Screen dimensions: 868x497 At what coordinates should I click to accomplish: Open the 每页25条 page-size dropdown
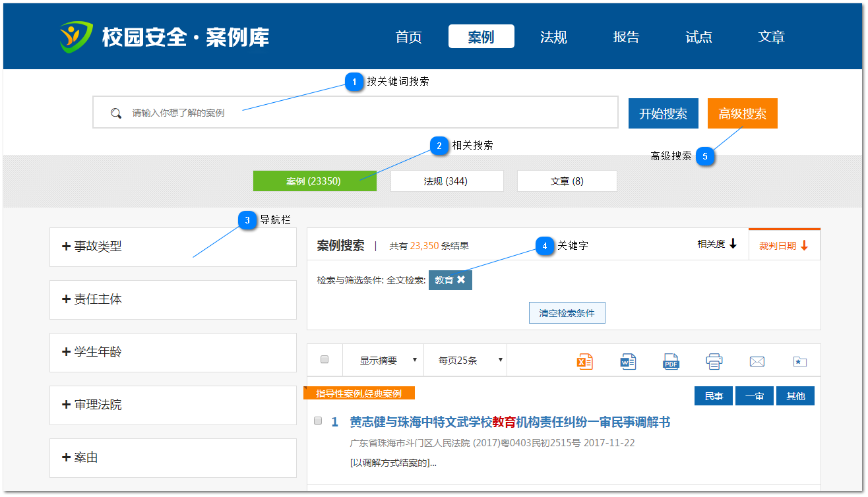pyautogui.click(x=465, y=360)
